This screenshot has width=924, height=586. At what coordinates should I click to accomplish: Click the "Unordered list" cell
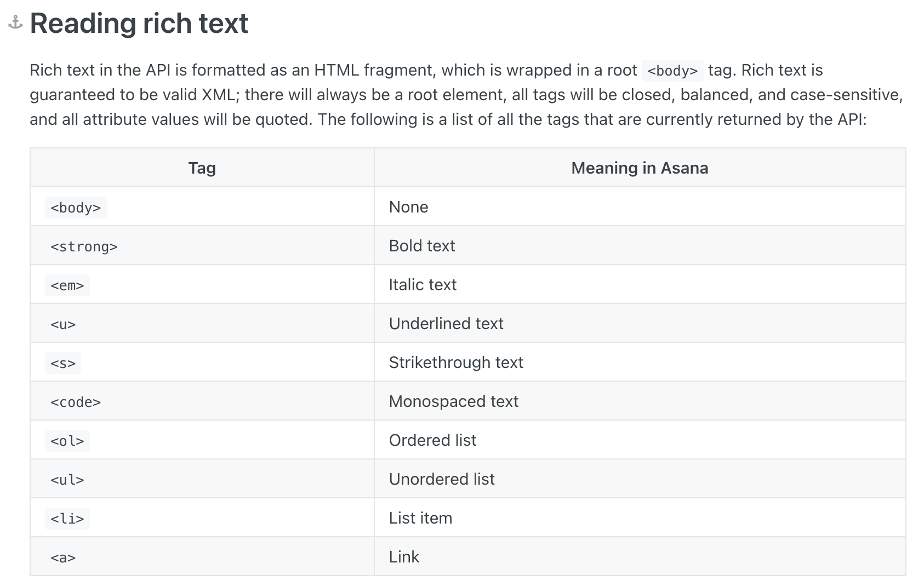coord(441,479)
